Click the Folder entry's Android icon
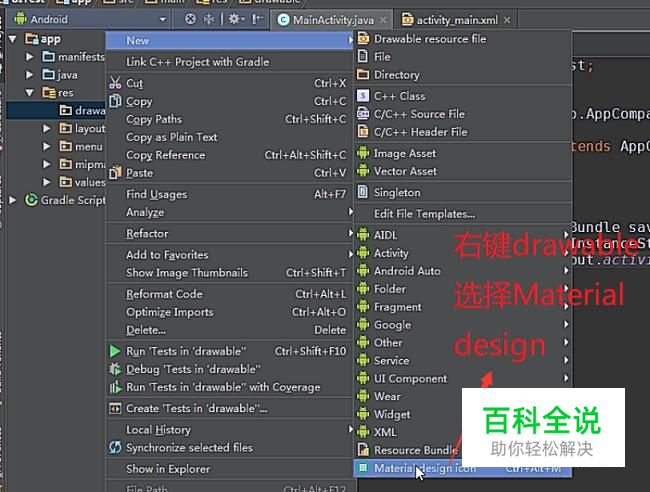650x492 pixels. pos(363,288)
